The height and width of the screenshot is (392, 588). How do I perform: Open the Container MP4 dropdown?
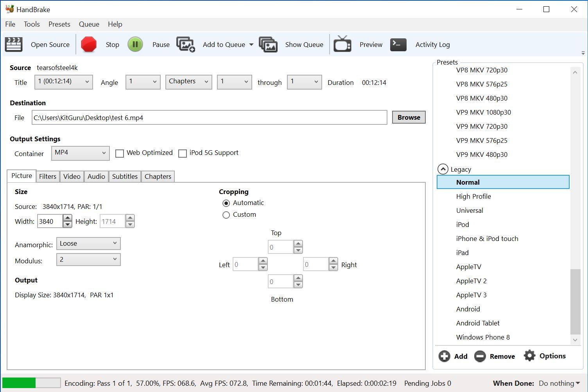click(80, 153)
